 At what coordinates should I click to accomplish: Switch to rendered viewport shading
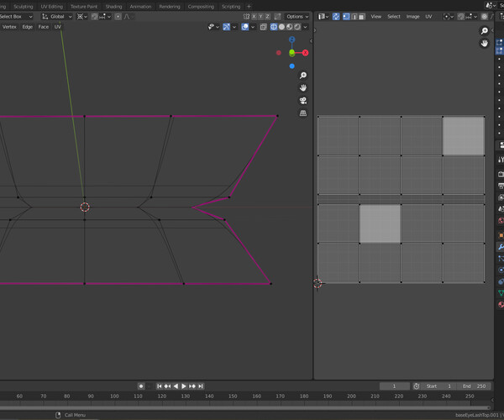tap(297, 27)
